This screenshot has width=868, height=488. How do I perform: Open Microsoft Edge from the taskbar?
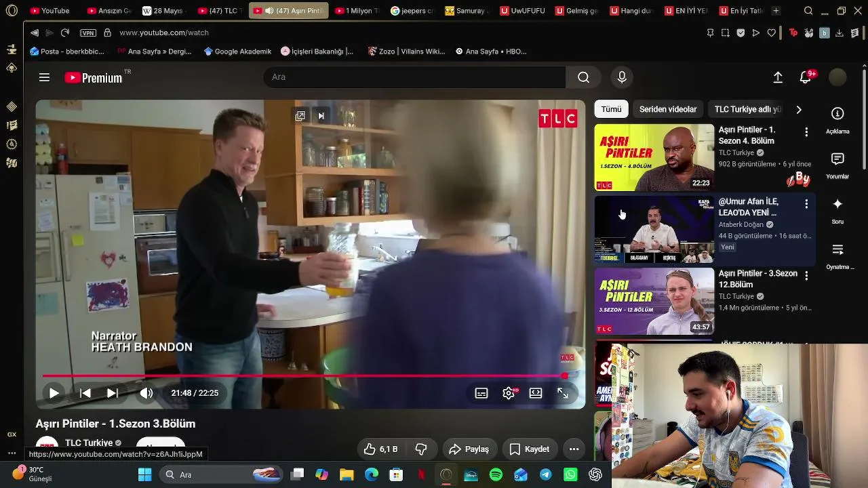tap(372, 474)
